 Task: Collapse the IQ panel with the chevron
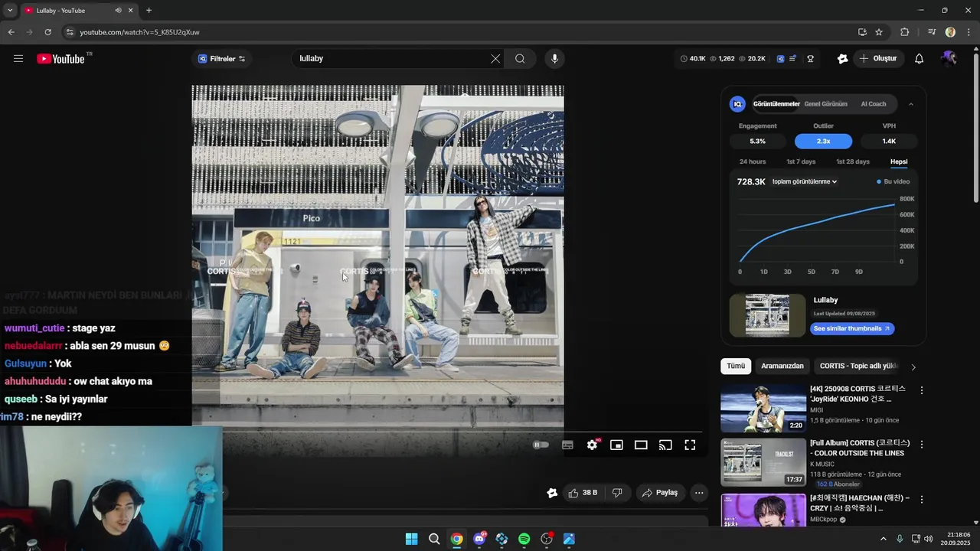pos(910,104)
